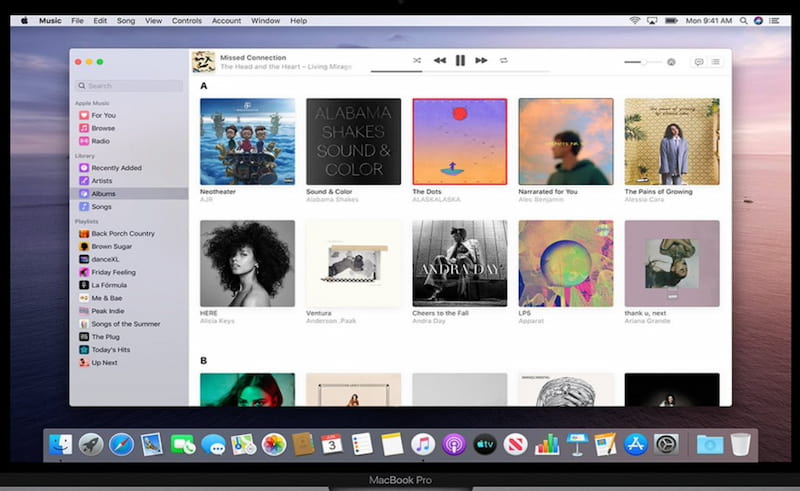Select Albums in Library
Viewport: 800px width, 491px height.
tap(129, 194)
